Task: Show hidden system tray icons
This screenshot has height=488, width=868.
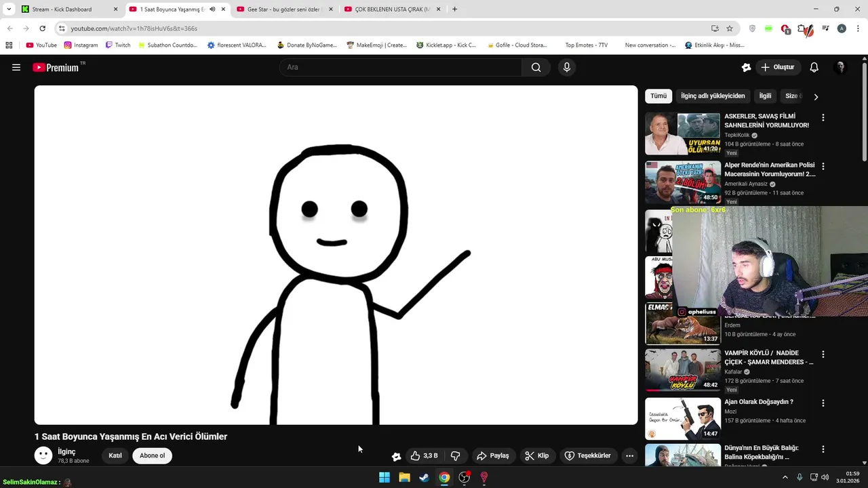Action: pos(785,477)
